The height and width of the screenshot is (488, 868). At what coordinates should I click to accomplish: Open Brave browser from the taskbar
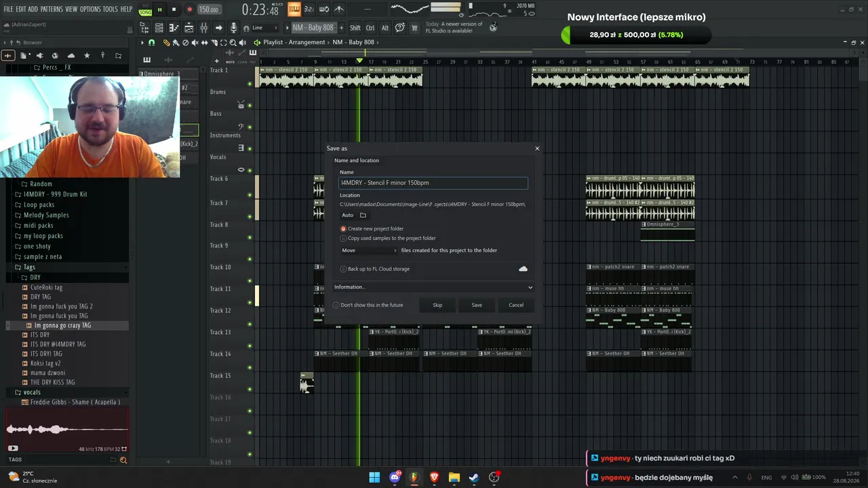pos(434,477)
